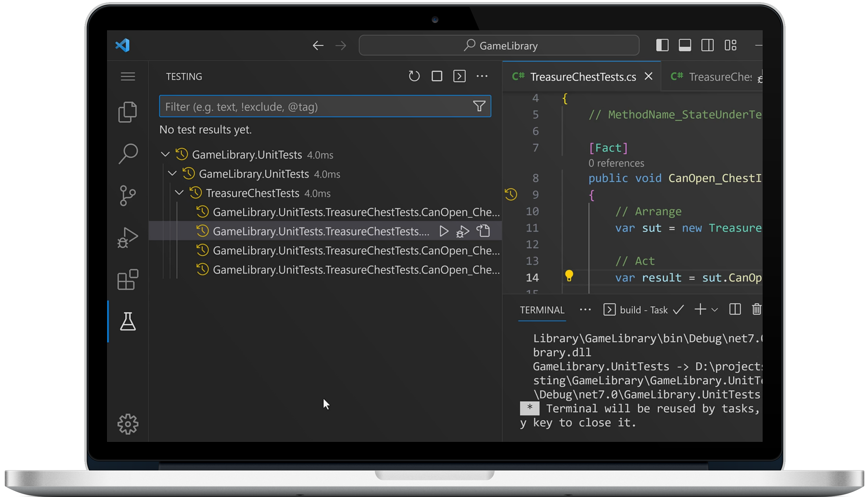Toggle the primary side bar layout

[662, 45]
